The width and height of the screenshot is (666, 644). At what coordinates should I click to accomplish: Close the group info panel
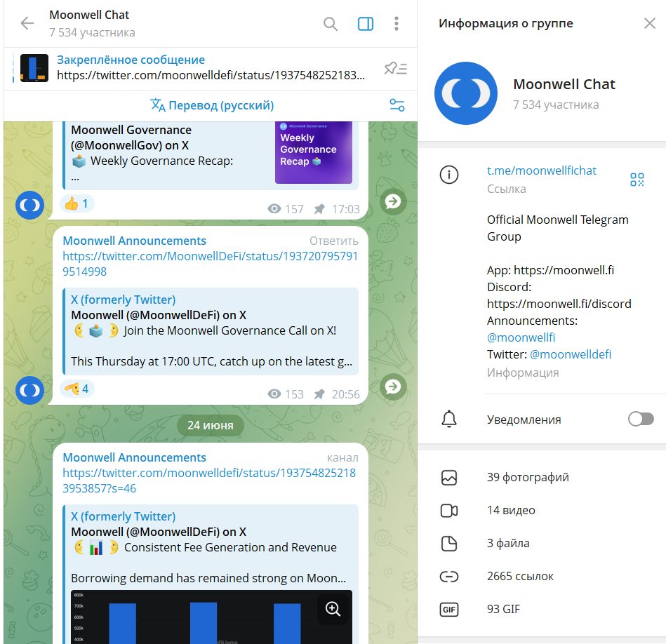point(649,23)
